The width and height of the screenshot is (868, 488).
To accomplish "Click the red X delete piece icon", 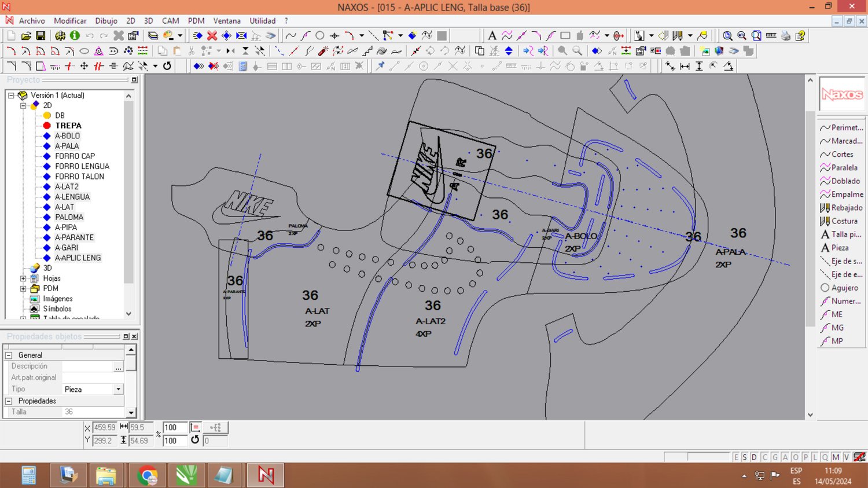I will point(212,36).
